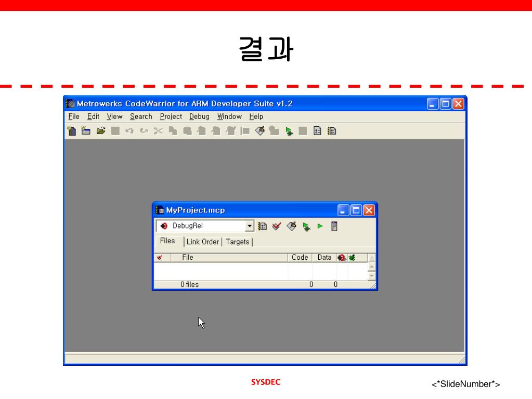Click the File column header
Screen dimensions: 532x399
(229, 258)
